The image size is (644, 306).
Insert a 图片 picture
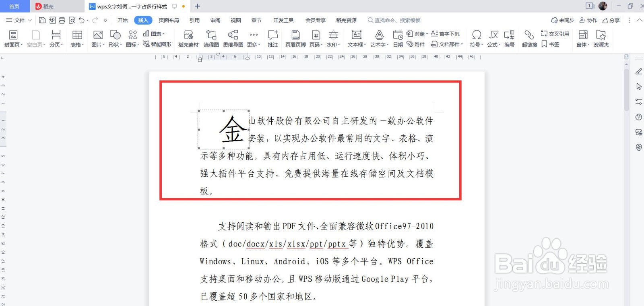(98, 39)
